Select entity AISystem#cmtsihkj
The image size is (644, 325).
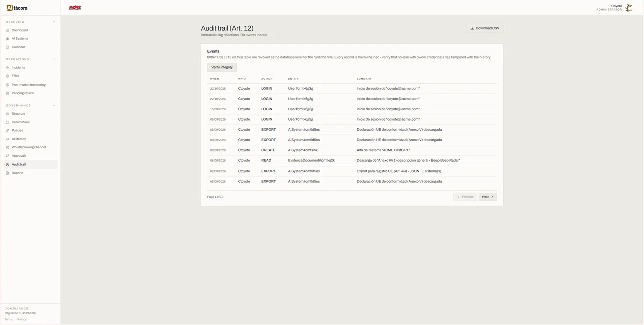pyautogui.click(x=303, y=150)
